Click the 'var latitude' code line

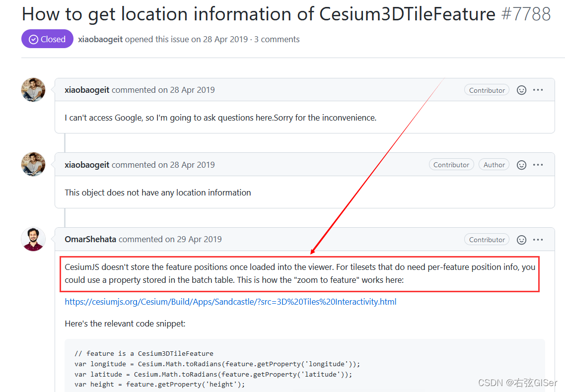click(x=213, y=374)
